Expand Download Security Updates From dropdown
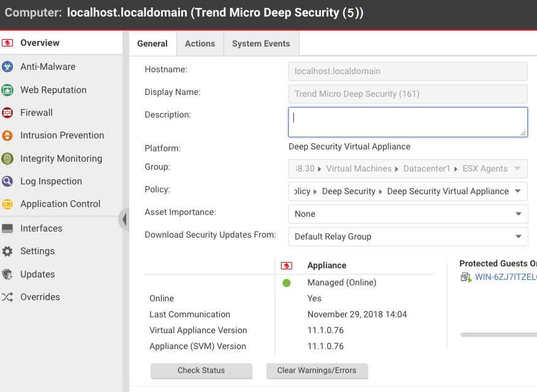Image resolution: width=537 pixels, height=392 pixels. point(408,236)
